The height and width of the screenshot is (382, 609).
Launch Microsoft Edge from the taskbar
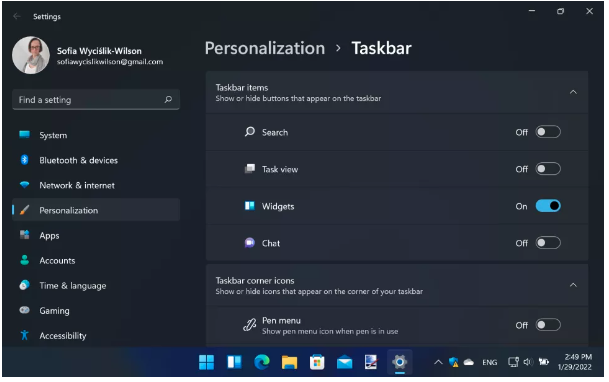(x=262, y=363)
